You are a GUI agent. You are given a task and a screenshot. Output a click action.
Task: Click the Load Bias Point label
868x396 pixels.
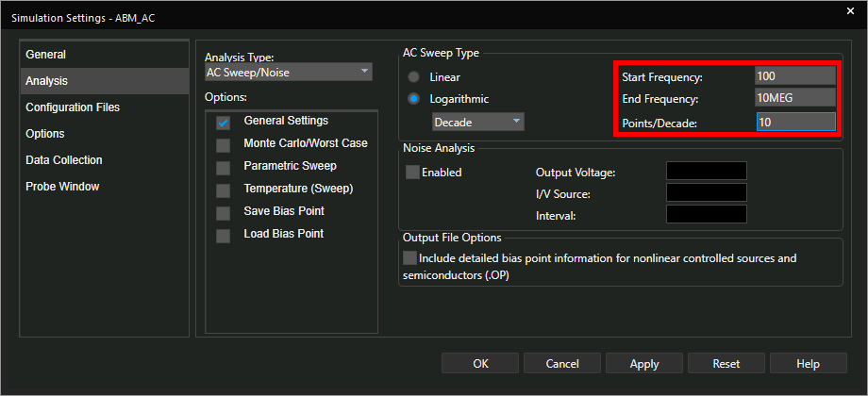point(284,234)
